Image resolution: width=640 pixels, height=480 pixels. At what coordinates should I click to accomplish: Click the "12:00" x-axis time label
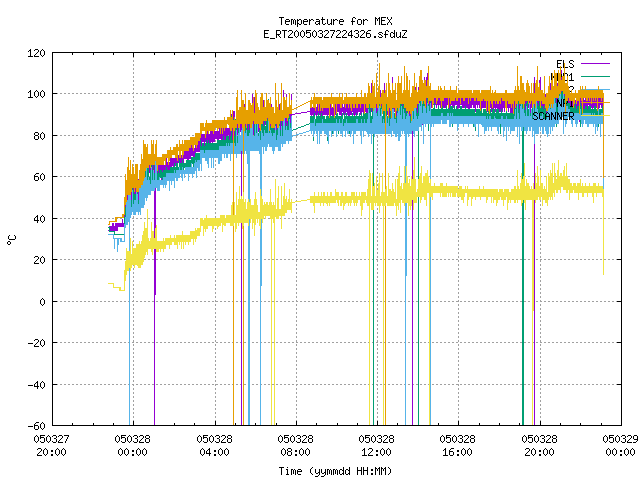(376, 452)
